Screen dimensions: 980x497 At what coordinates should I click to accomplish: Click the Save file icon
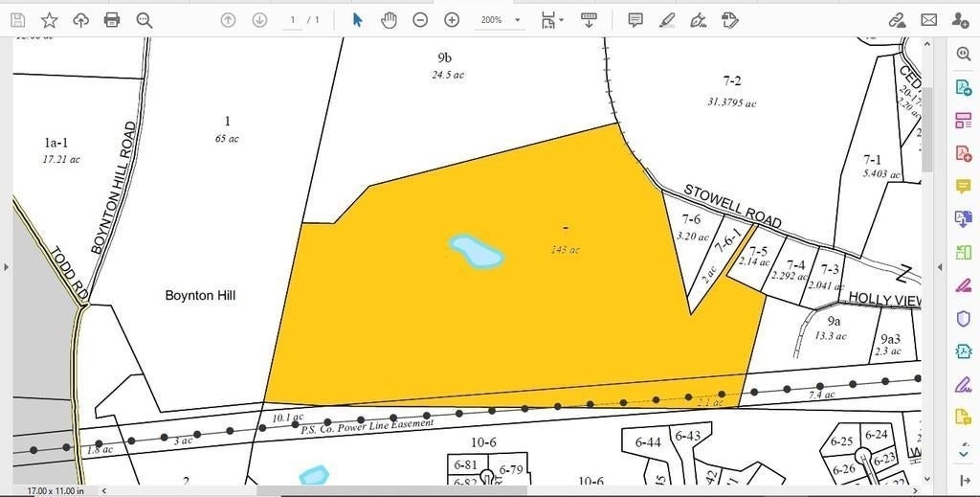point(17,20)
